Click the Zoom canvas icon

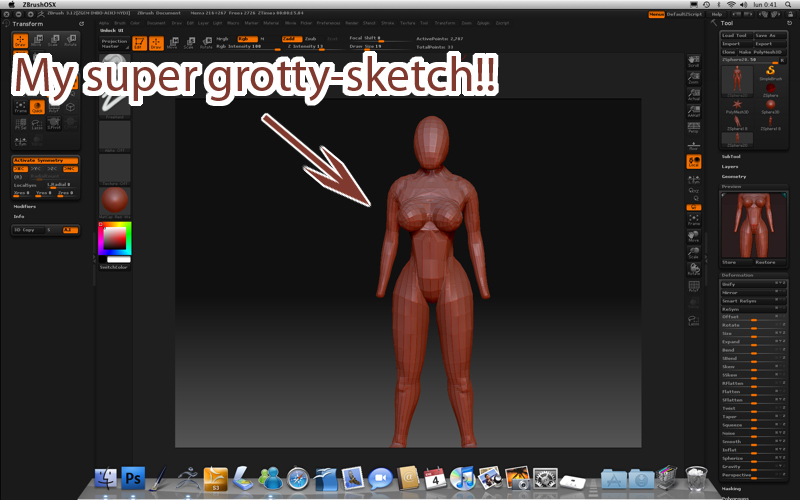pyautogui.click(x=693, y=78)
